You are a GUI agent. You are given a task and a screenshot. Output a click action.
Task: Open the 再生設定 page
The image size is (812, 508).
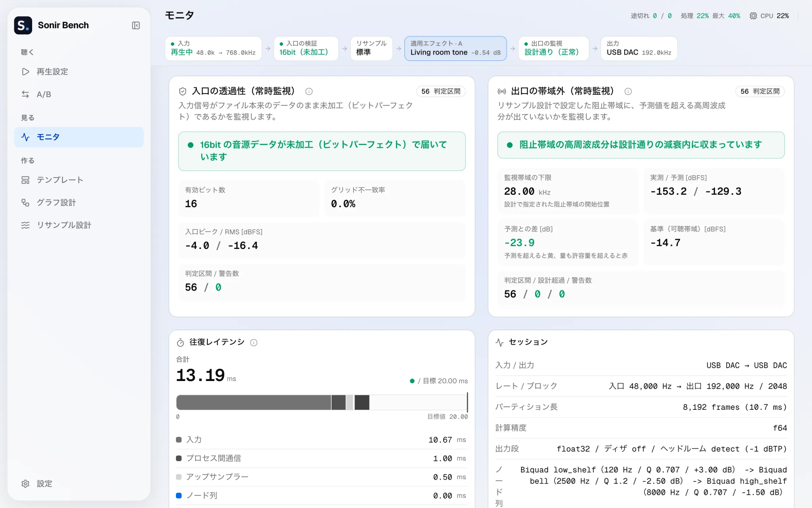coord(79,71)
